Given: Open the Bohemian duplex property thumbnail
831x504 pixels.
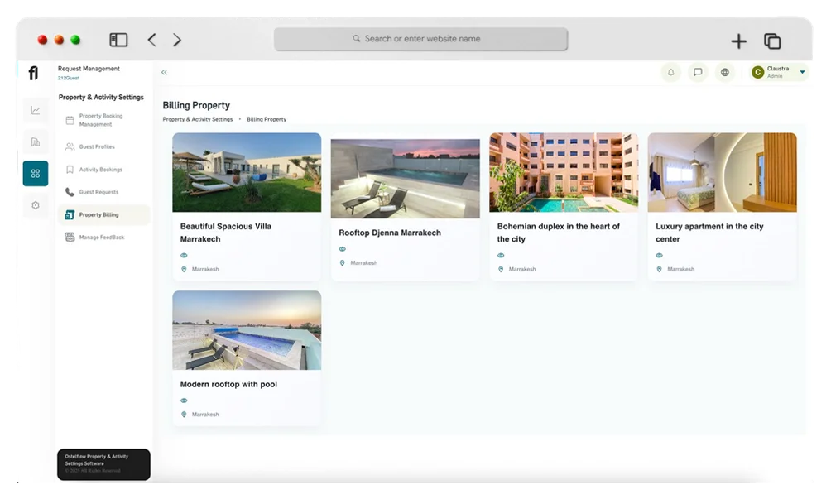Looking at the screenshot, I should tap(564, 173).
